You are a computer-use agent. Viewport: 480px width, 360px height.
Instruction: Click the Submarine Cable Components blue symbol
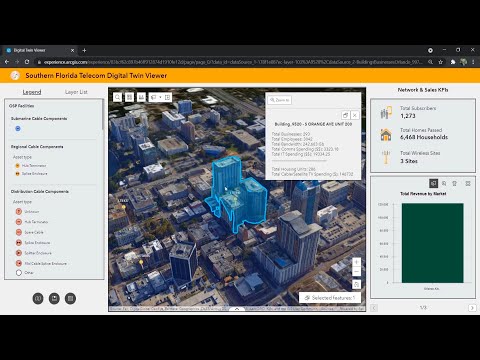(18, 128)
